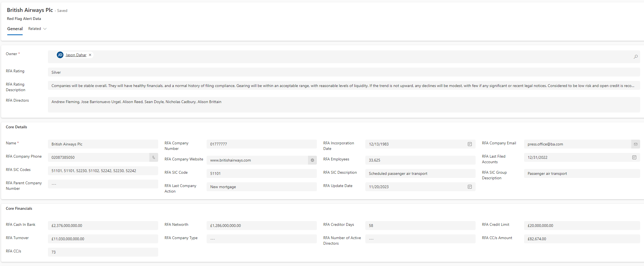Click RFA Last Filed Accounts date 12/31/2022
This screenshot has height=266, width=644.
(x=537, y=157)
